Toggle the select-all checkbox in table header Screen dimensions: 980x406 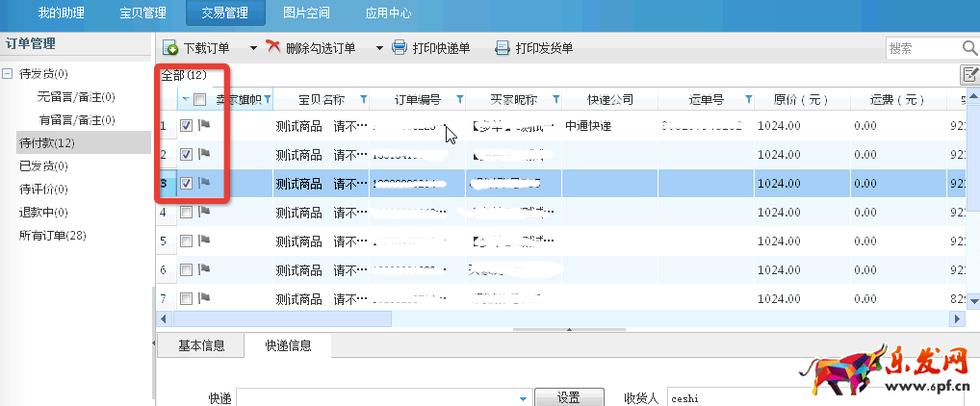(x=199, y=99)
